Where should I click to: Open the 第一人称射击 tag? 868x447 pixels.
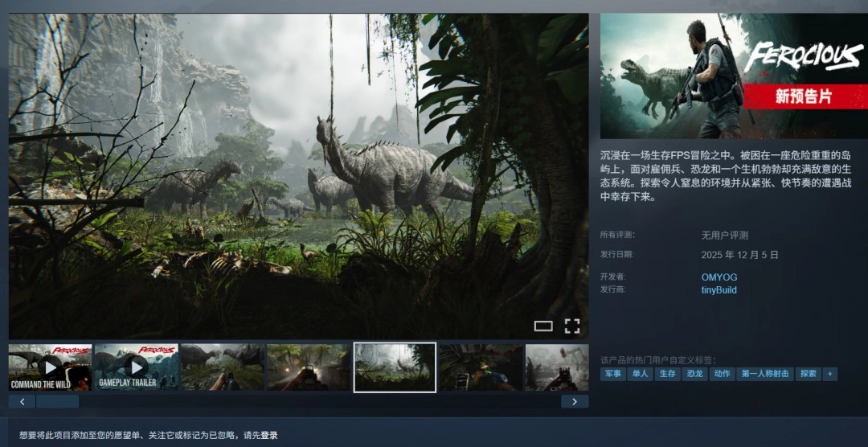[765, 374]
